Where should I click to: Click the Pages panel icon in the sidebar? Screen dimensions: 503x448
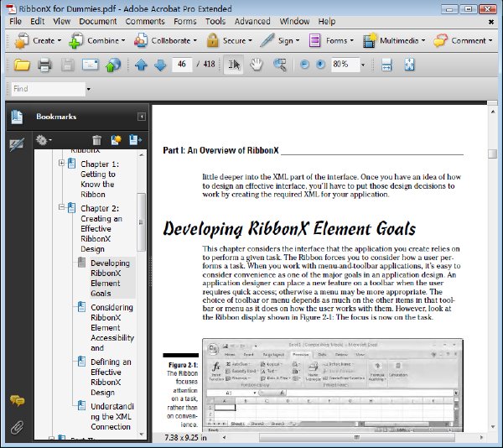(x=17, y=117)
